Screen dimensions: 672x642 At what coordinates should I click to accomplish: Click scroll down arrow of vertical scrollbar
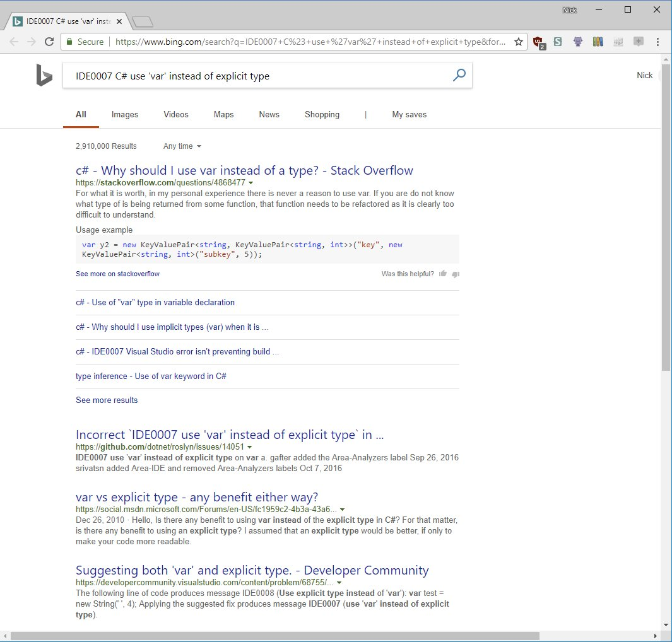coord(666,625)
